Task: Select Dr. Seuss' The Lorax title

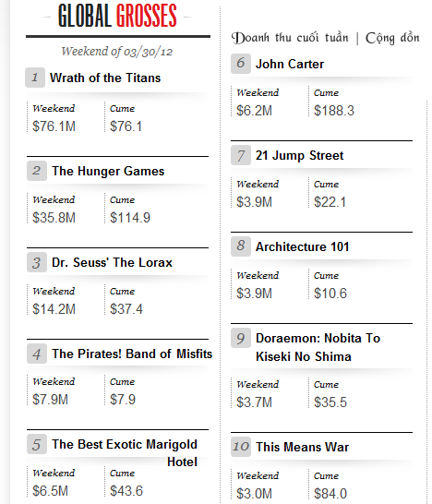Action: point(112,262)
